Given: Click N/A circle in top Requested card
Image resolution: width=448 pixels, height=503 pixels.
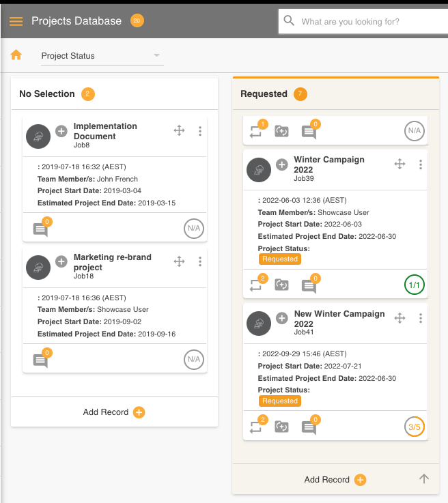Looking at the screenshot, I should click(415, 131).
